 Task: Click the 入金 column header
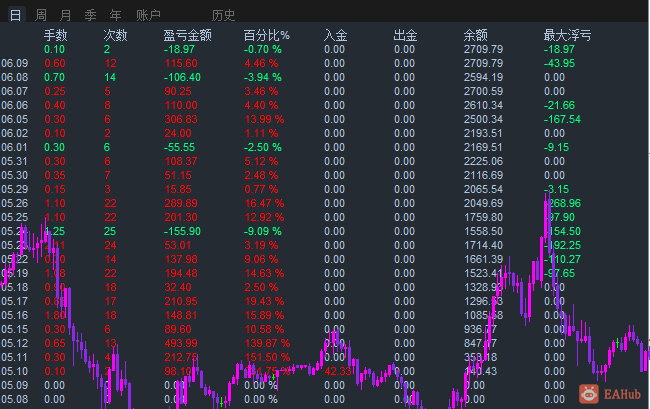tap(336, 35)
